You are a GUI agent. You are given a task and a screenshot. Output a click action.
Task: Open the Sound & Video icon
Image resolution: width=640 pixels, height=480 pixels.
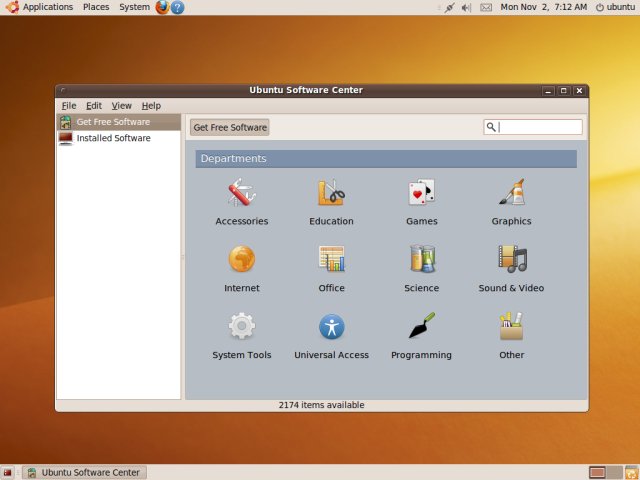512,259
